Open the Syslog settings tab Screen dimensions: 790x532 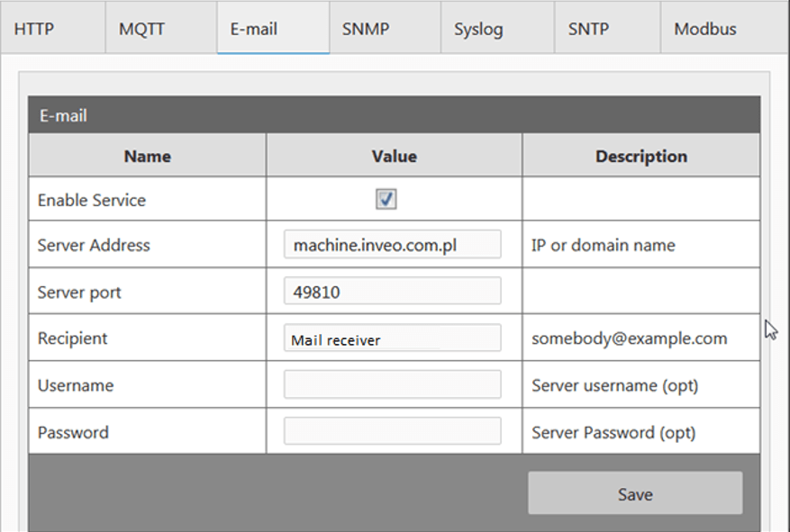(478, 29)
